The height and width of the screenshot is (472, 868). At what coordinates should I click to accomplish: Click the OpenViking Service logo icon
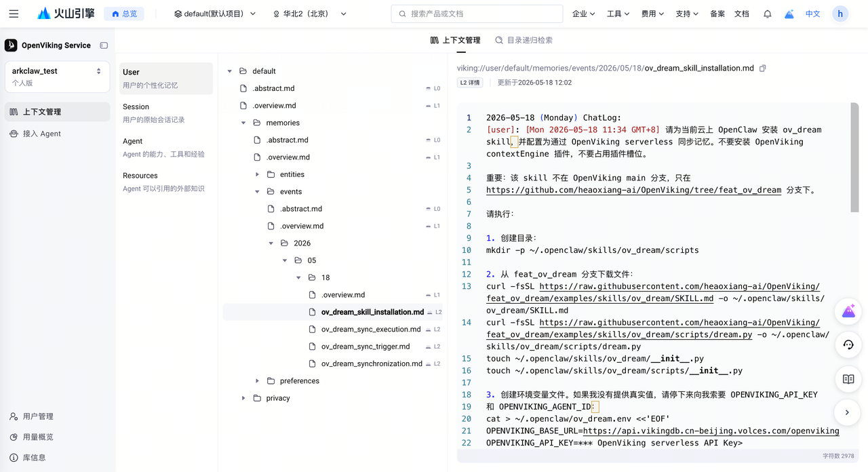[x=11, y=45]
